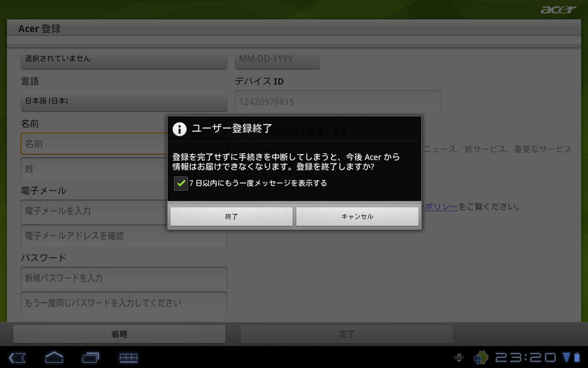The height and width of the screenshot is (368, 588).
Task: Tap the Android shield notification icon
Action: click(x=481, y=358)
